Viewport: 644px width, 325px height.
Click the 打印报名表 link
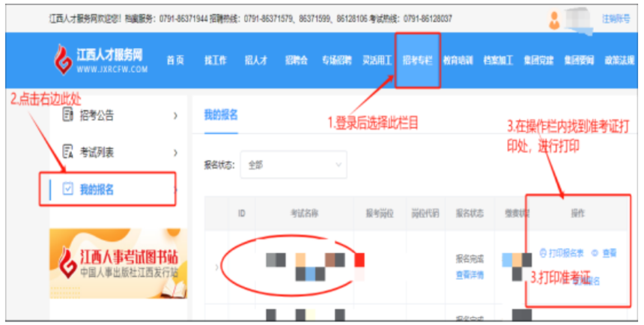[565, 254]
